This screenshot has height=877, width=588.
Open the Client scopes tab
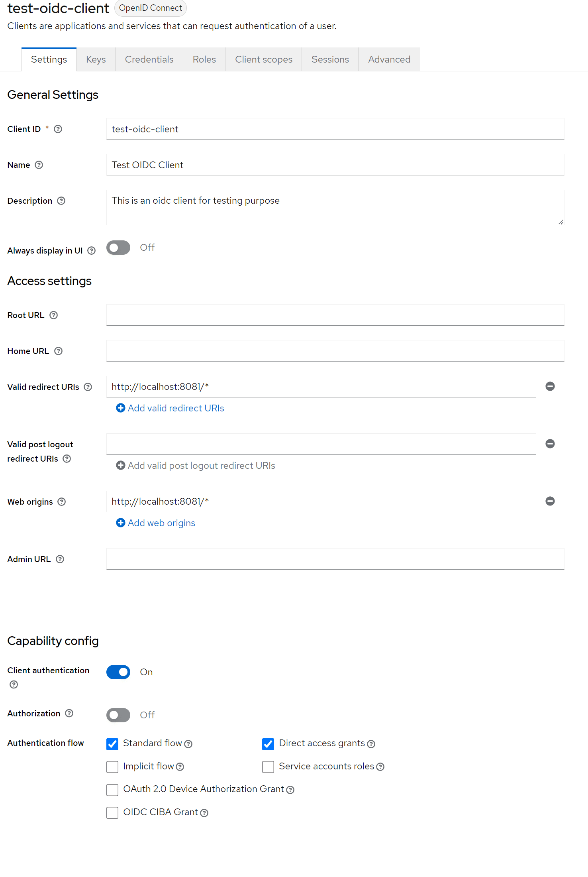pyautogui.click(x=263, y=59)
